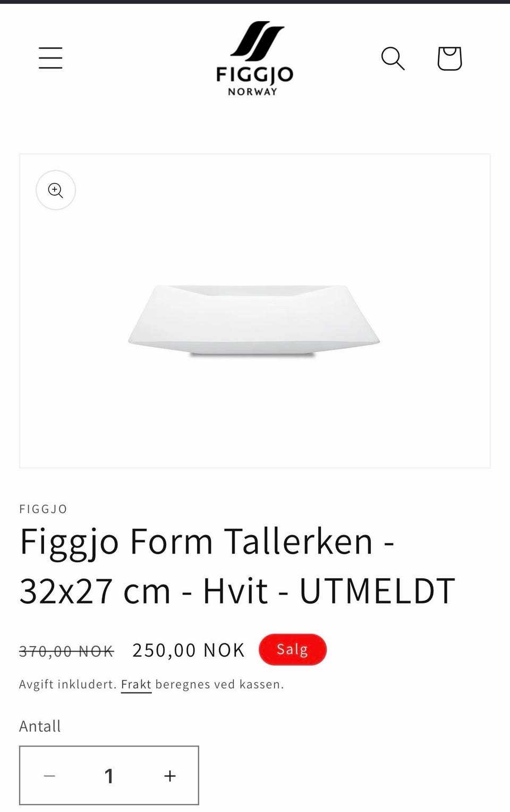510x812 pixels.
Task: Click the Figgjo Norway logo
Action: 254,58
